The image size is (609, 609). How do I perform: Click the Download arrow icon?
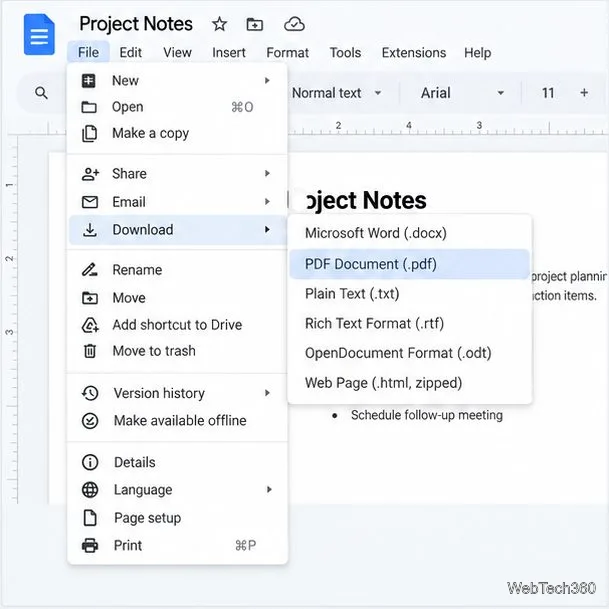[90, 230]
